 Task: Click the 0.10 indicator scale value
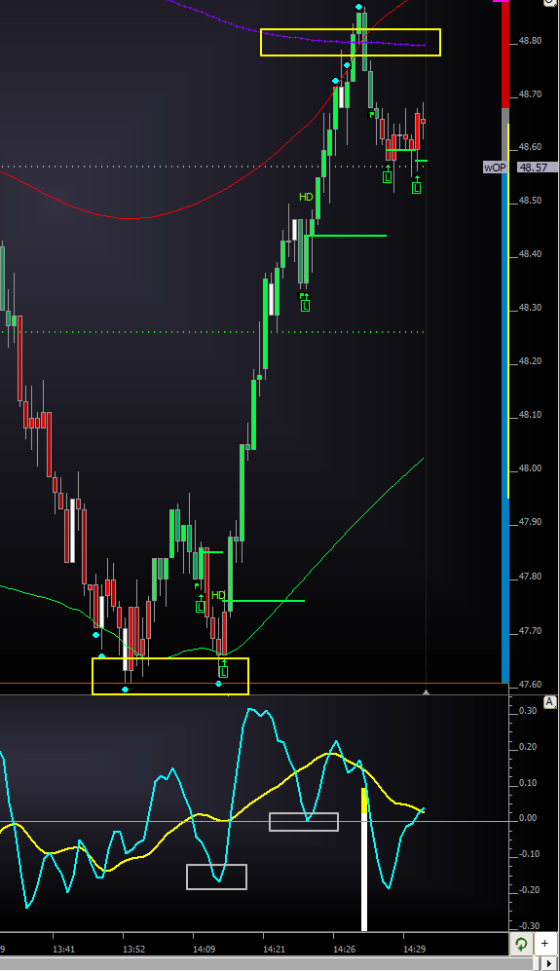point(529,783)
